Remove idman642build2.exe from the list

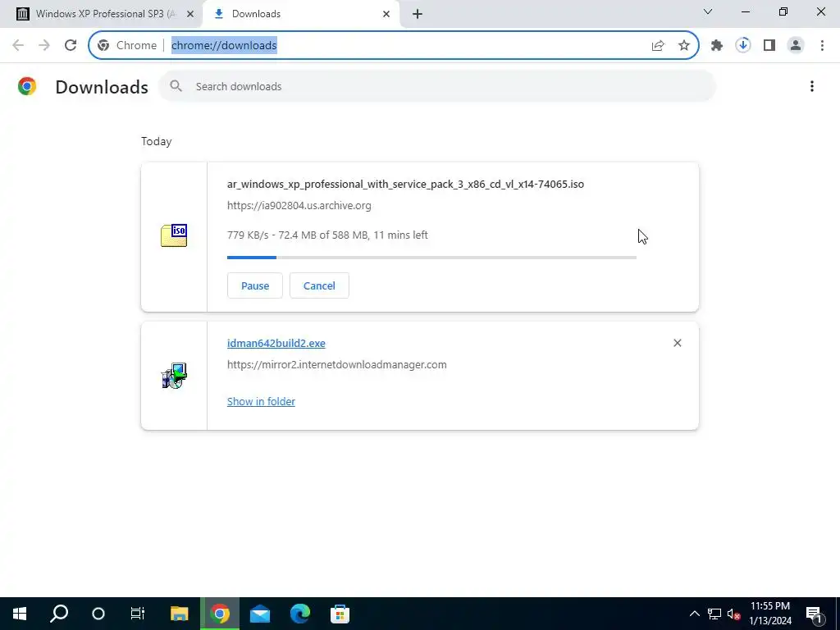[x=677, y=343]
